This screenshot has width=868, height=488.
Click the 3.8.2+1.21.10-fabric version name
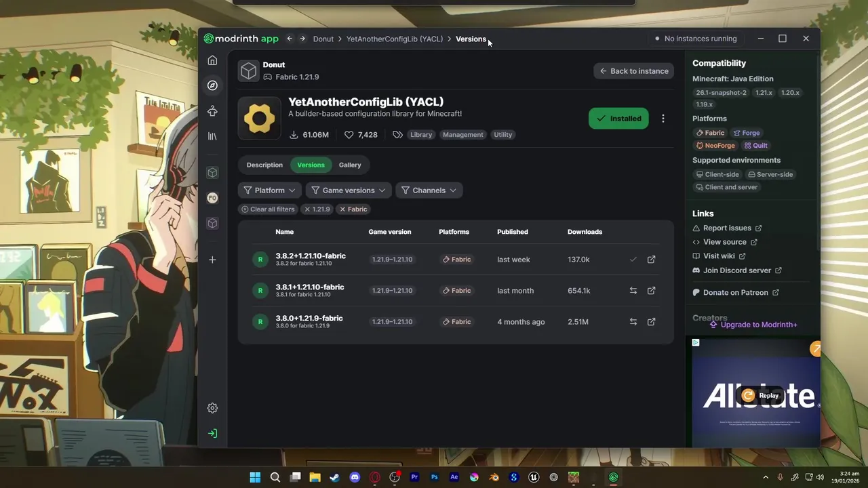(x=311, y=256)
